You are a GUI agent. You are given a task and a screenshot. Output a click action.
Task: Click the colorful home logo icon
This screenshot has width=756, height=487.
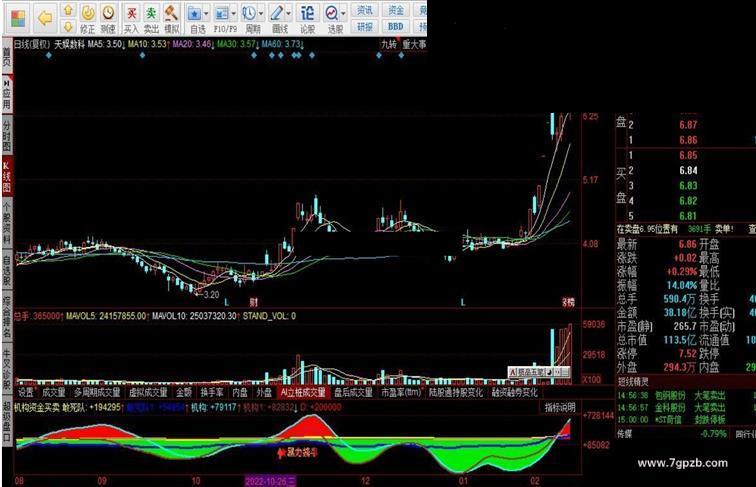tap(18, 19)
